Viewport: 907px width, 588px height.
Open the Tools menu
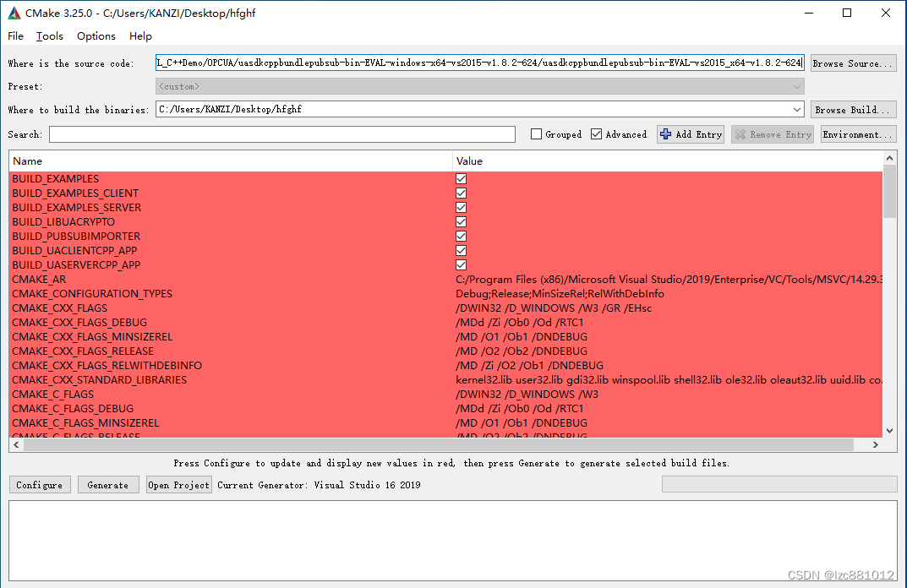pos(50,35)
